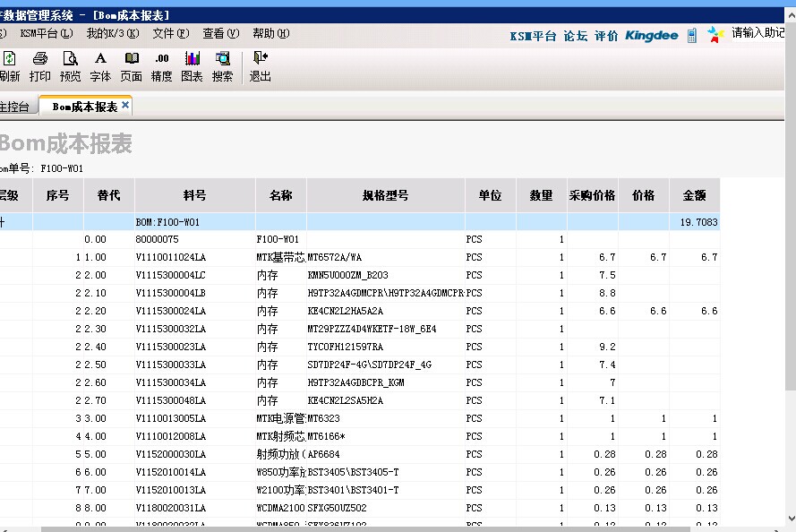Click the Search toolbar icon
796x532 pixels.
pos(222,66)
